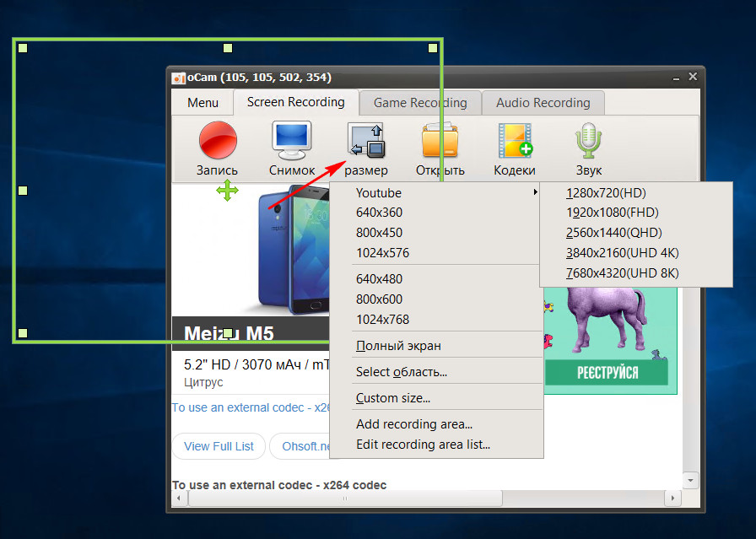Click the top-left recording frame handle
The image size is (756, 539).
click(23, 48)
